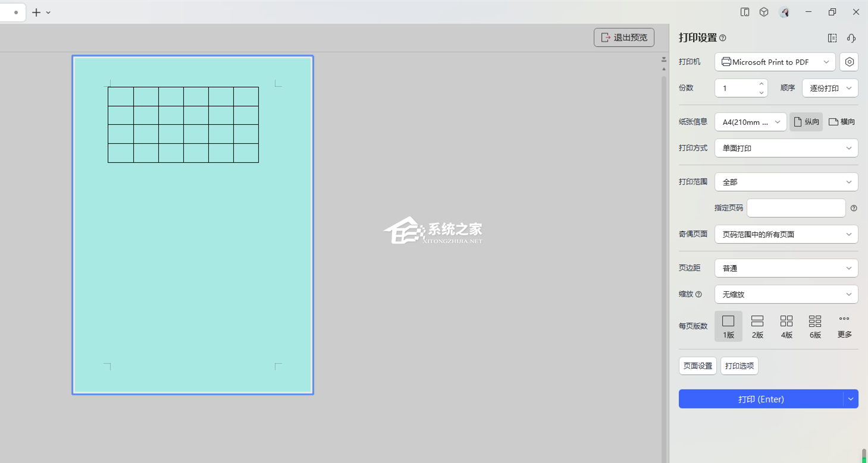Open the headset customer service icon
The image size is (868, 463).
(x=851, y=38)
